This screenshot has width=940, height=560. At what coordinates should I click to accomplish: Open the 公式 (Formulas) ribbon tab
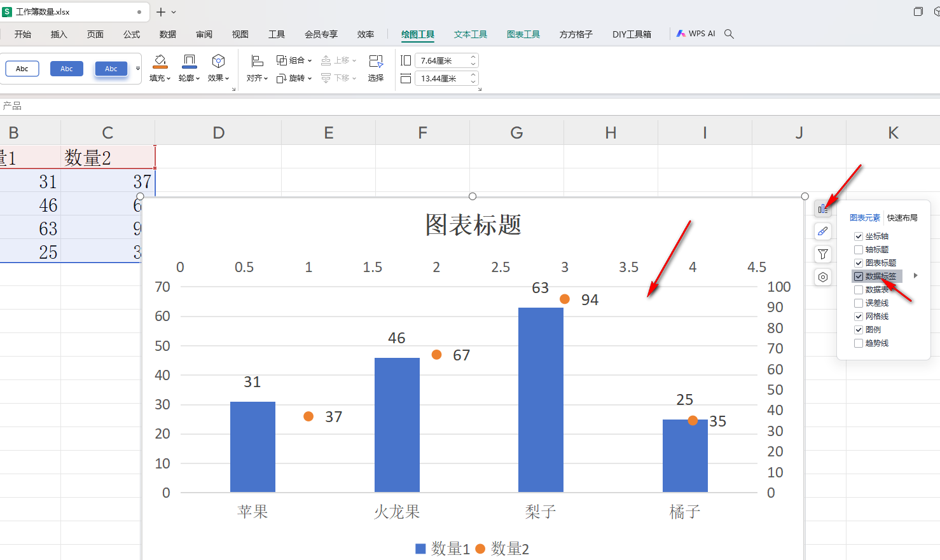pyautogui.click(x=132, y=34)
